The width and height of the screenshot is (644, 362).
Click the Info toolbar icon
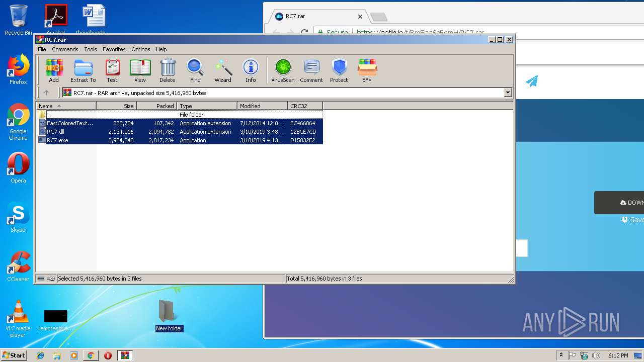251,71
